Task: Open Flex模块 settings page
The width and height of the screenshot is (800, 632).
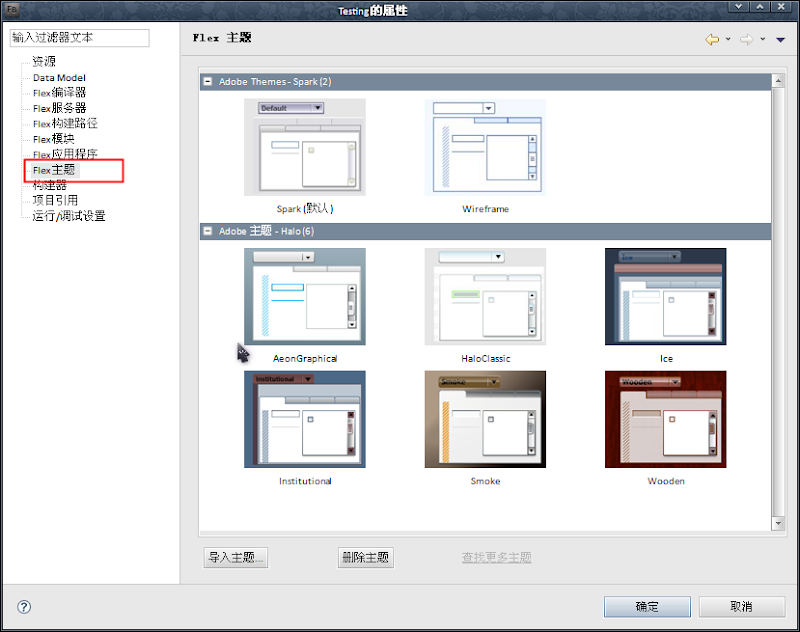Action: (54, 139)
